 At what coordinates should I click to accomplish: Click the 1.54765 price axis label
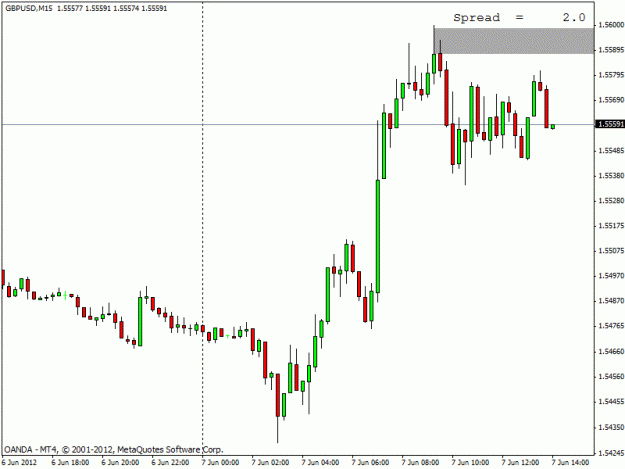pyautogui.click(x=611, y=326)
